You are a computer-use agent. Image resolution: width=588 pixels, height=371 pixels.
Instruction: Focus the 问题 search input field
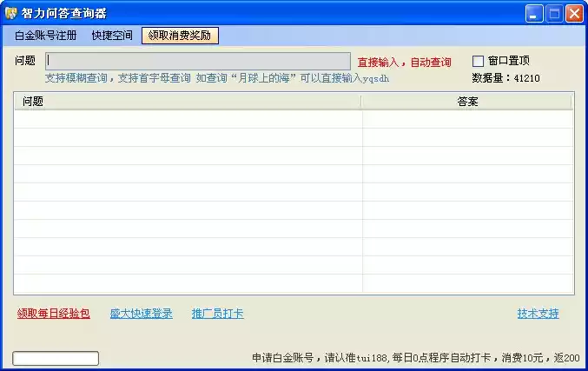tap(198, 61)
